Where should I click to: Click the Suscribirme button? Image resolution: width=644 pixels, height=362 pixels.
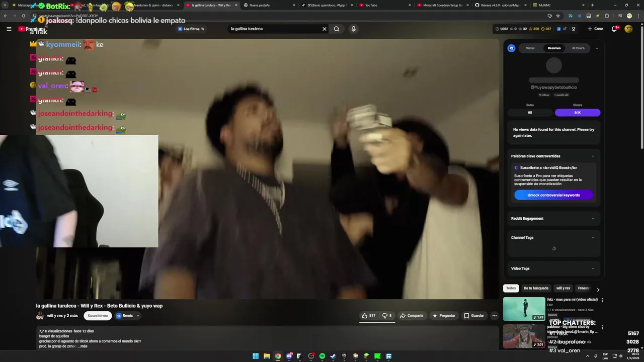98,316
